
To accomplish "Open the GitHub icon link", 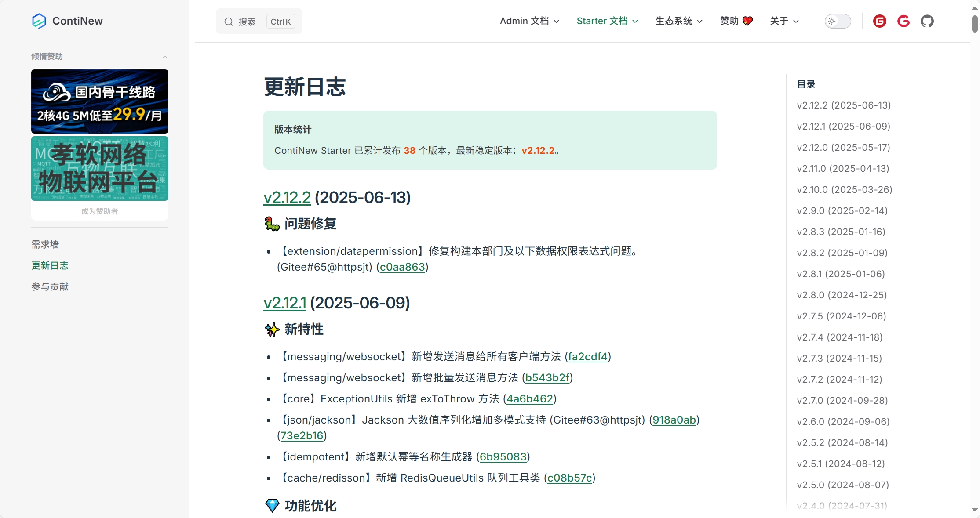I will tap(927, 21).
